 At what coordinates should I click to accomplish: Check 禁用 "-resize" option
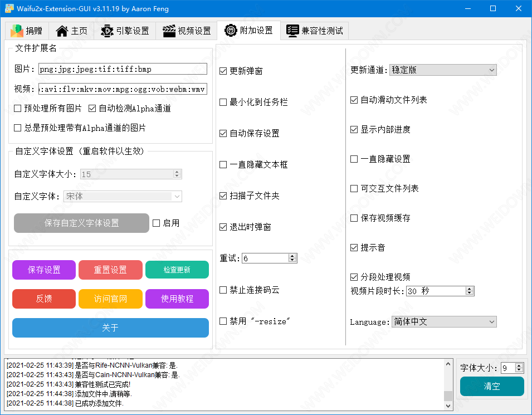pos(223,321)
